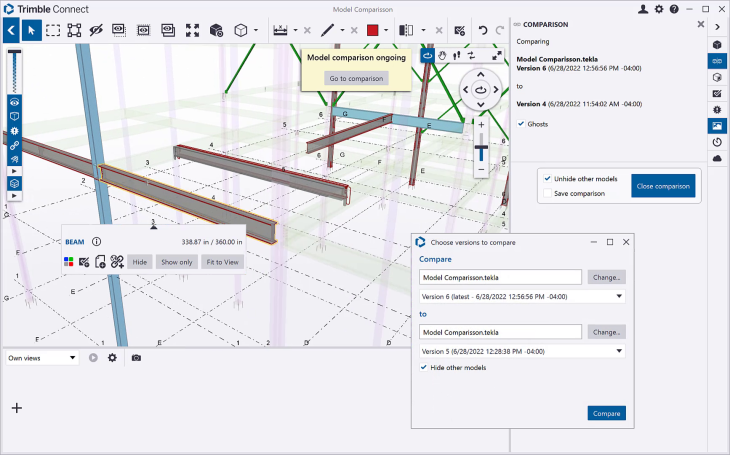730x455 pixels.
Task: Click the fullscreen expand arrows icon
Action: (x=498, y=56)
